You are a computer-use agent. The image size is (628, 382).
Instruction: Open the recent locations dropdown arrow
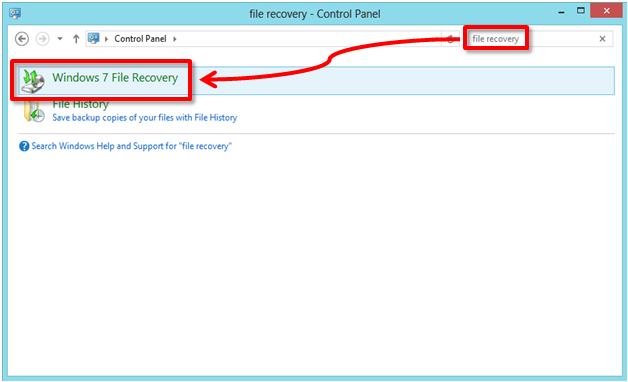pos(60,39)
